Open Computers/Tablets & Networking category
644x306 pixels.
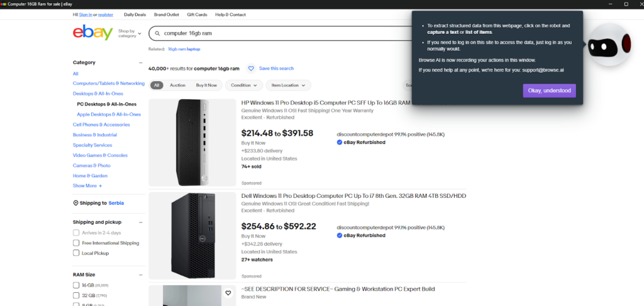coord(109,84)
